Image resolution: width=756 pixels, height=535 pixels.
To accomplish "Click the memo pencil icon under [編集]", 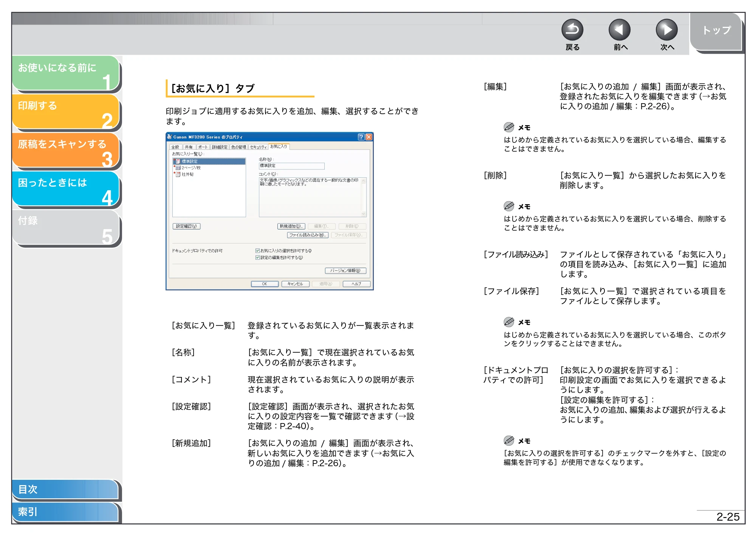I will coord(509,127).
